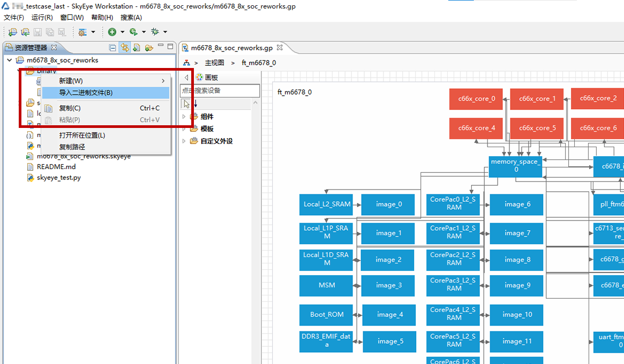Expand the 组件 palette folder

coord(184,117)
